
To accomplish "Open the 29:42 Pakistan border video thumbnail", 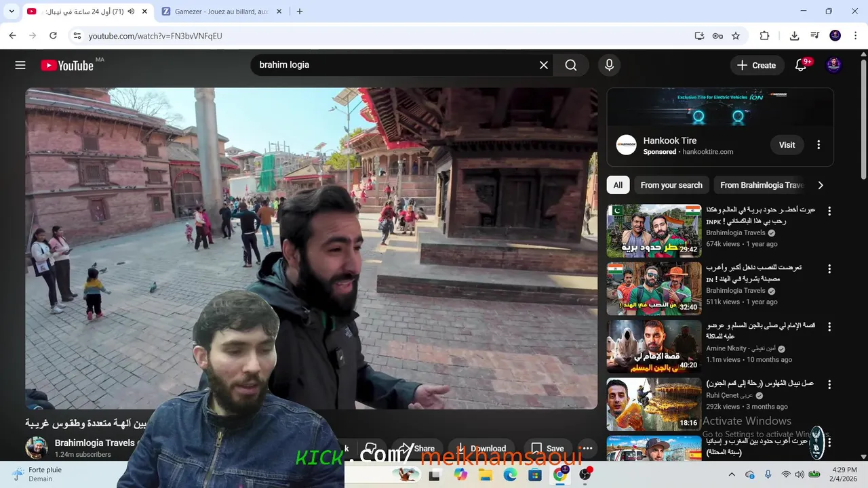I will pyautogui.click(x=654, y=231).
